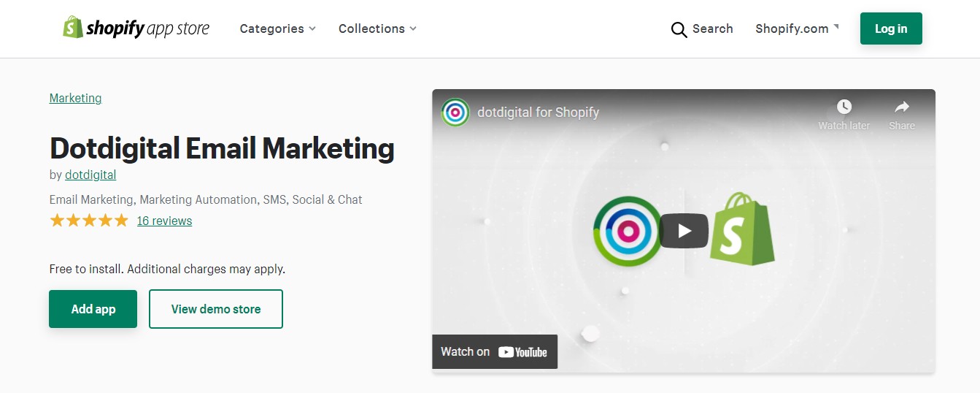Open the 16 reviews link

coord(164,221)
